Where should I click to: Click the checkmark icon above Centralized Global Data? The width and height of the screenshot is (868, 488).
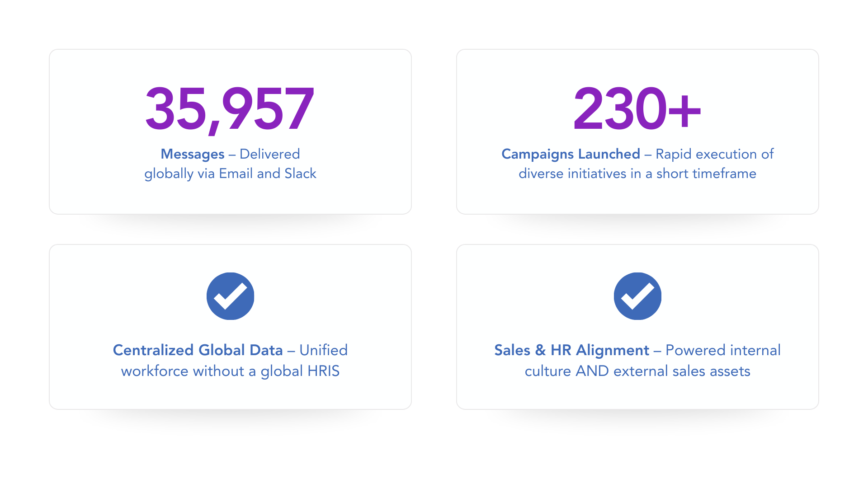click(230, 296)
